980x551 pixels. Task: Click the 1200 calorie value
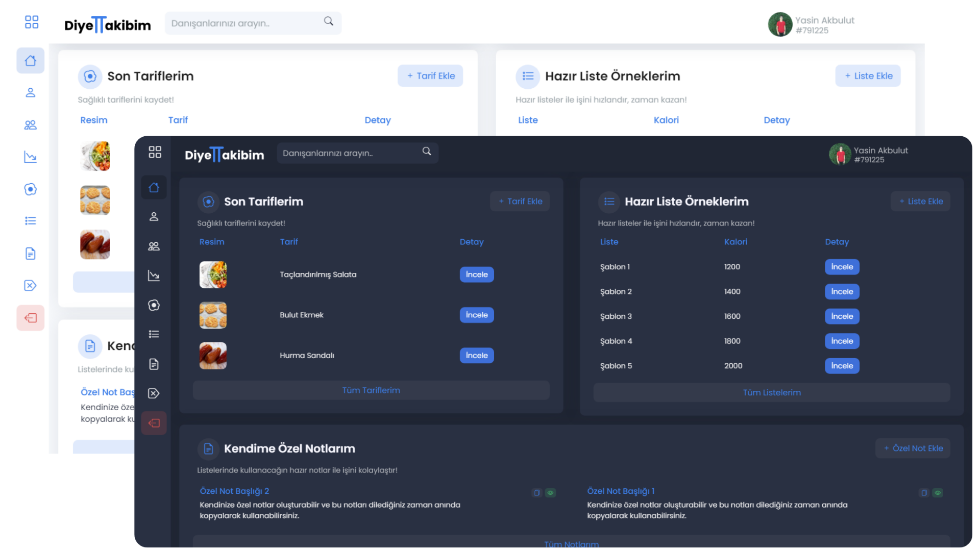point(732,267)
